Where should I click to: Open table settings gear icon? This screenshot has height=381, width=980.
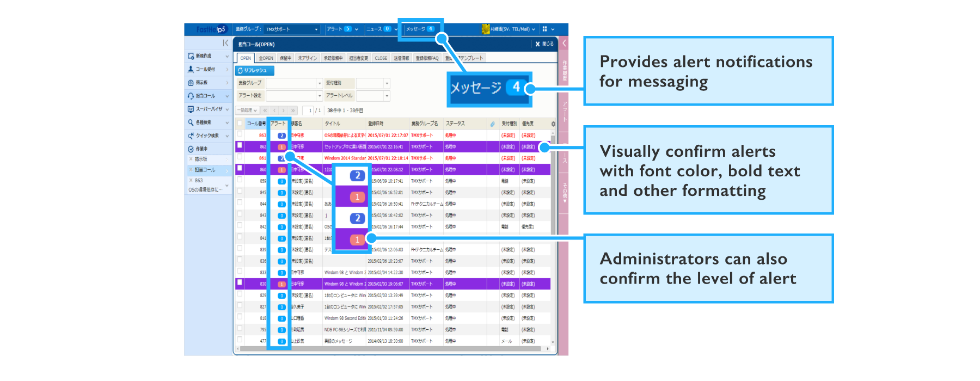[x=553, y=124]
